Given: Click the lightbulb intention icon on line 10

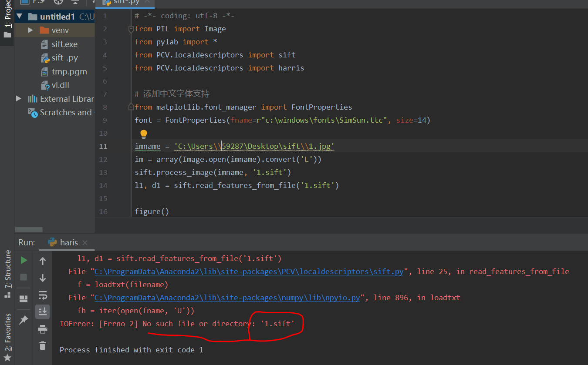Looking at the screenshot, I should pos(144,134).
